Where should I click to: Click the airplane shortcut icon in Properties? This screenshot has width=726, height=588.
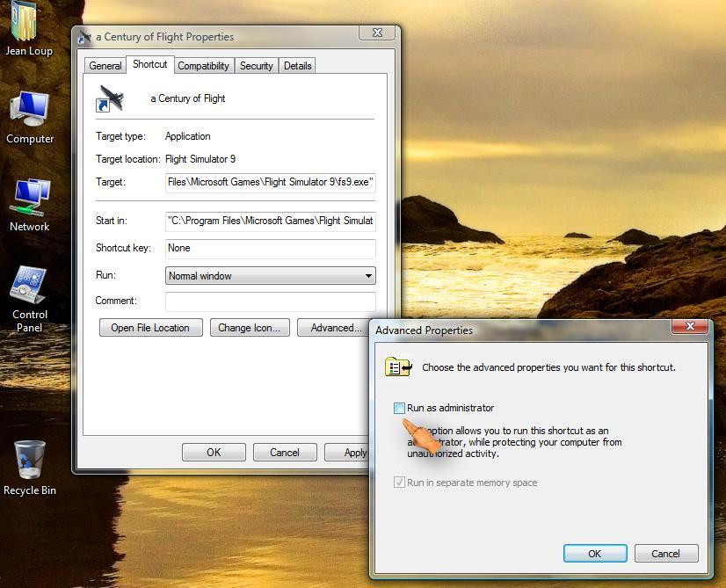[110, 98]
